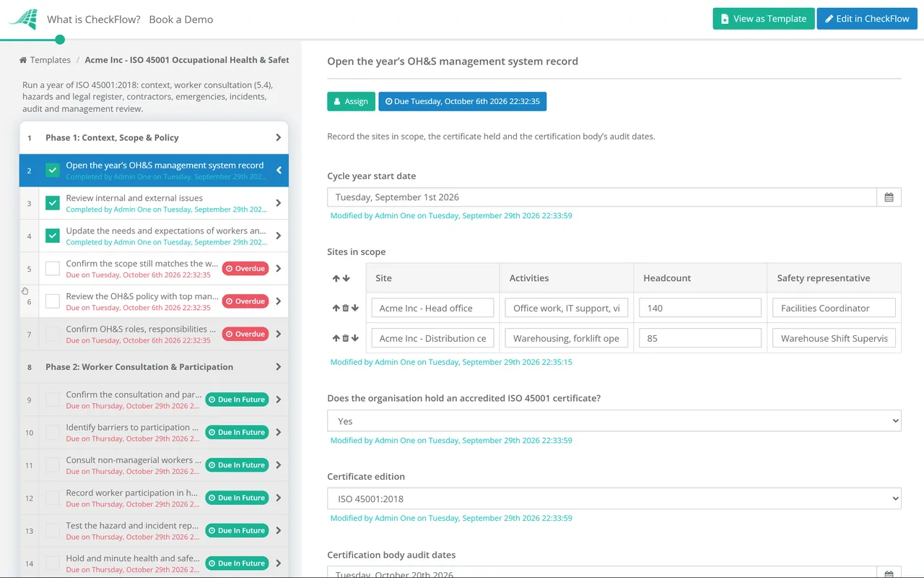Viewport: 924px width, 578px height.
Task: Click the progress bar knob under the header
Action: pyautogui.click(x=60, y=40)
